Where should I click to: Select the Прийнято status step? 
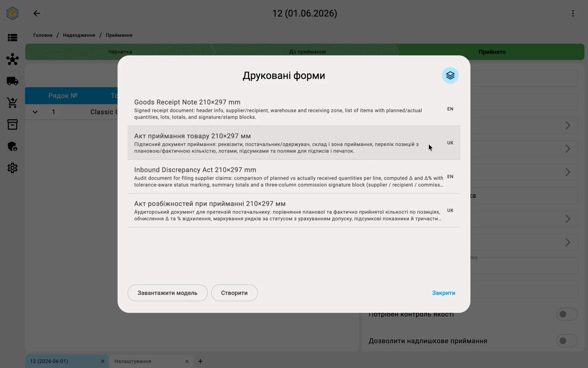pyautogui.click(x=492, y=52)
